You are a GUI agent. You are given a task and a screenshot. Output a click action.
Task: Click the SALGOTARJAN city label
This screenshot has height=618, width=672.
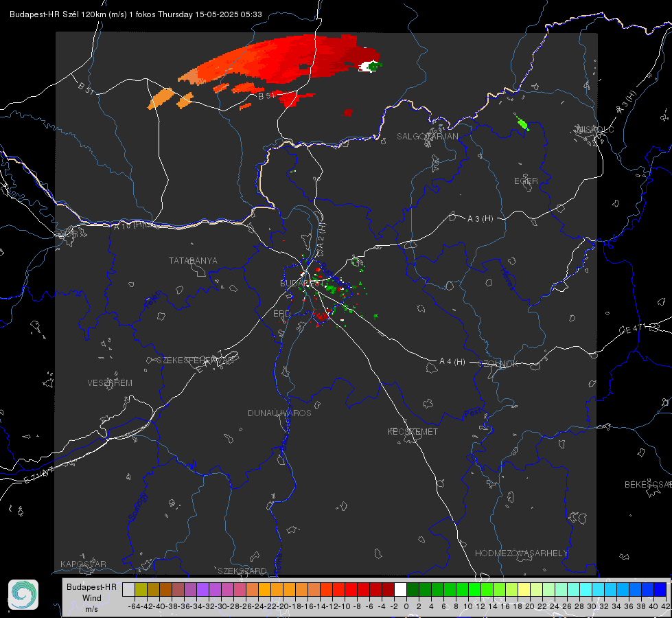tap(427, 137)
